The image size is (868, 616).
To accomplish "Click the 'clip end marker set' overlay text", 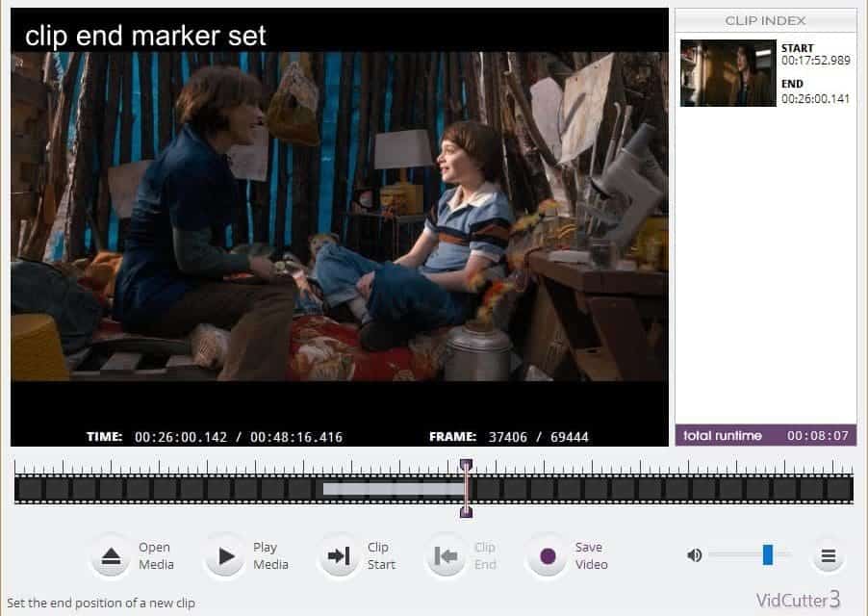I will [145, 36].
